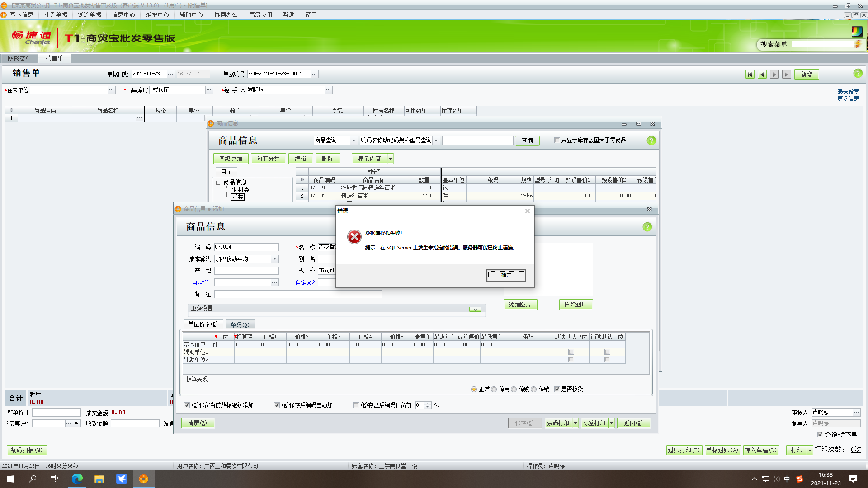Jump to last record navigation icon
This screenshot has width=868, height=488.
click(x=787, y=75)
